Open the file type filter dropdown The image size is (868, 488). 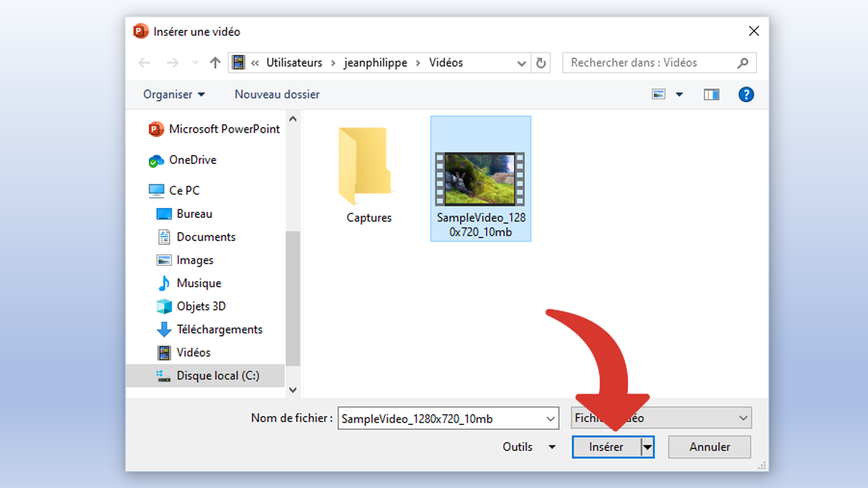(x=661, y=418)
